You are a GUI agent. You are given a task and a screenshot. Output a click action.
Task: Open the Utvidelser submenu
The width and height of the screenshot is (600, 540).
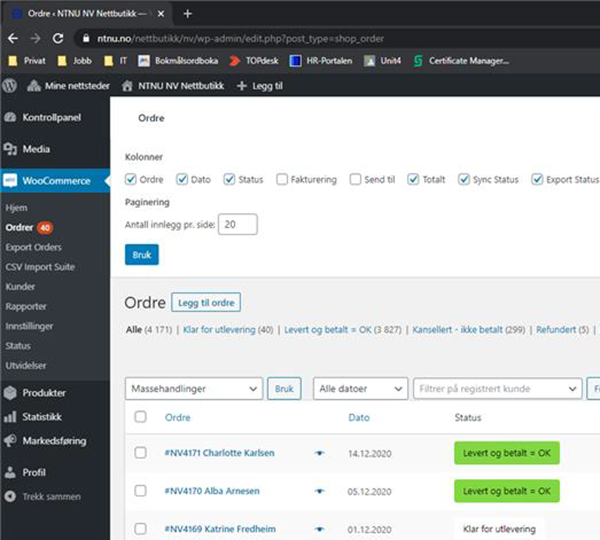click(x=26, y=365)
